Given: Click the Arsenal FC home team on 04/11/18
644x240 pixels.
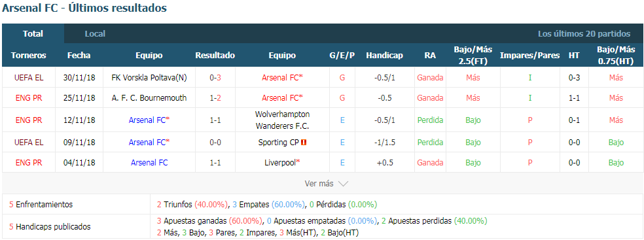Looking at the screenshot, I should (149, 162).
